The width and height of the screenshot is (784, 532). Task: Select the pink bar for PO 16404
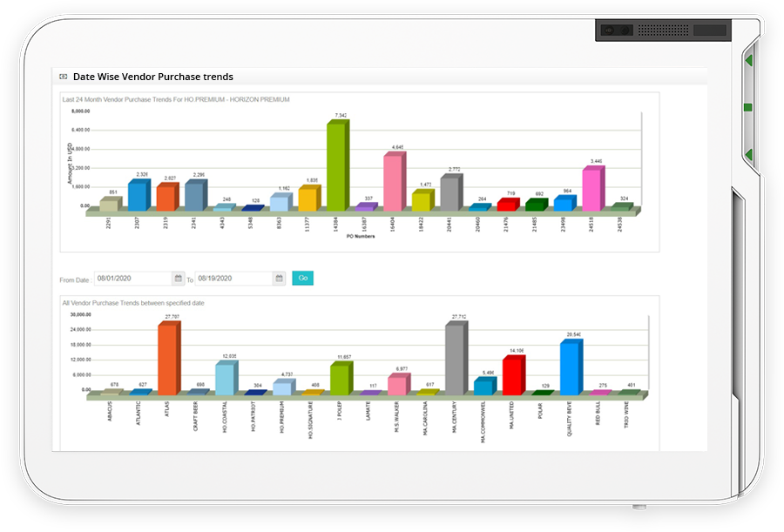(393, 183)
